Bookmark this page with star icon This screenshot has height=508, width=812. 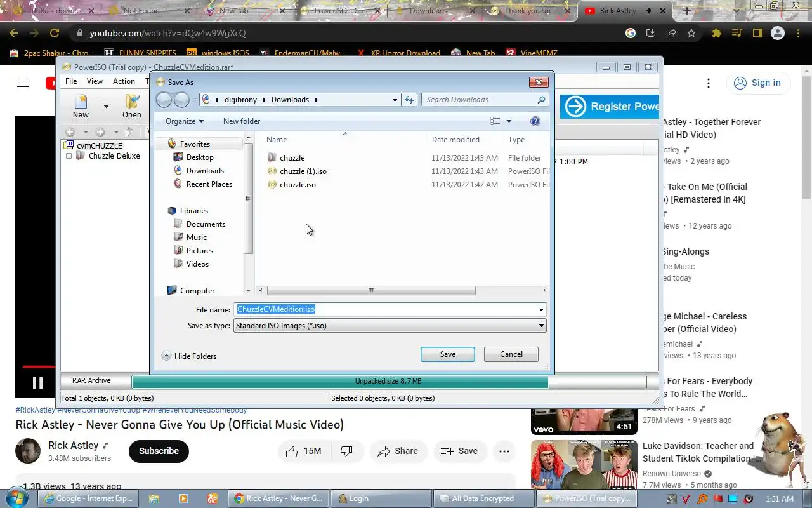point(691,33)
